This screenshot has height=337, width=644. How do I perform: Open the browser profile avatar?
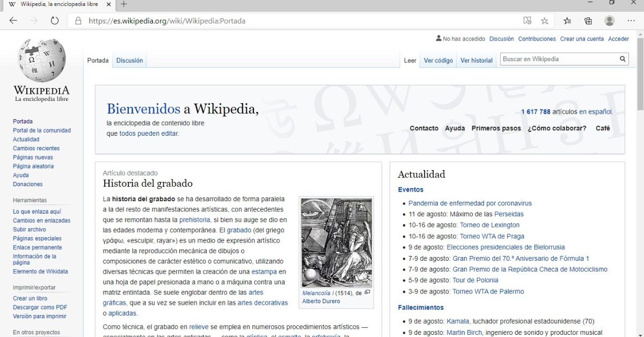tap(609, 21)
